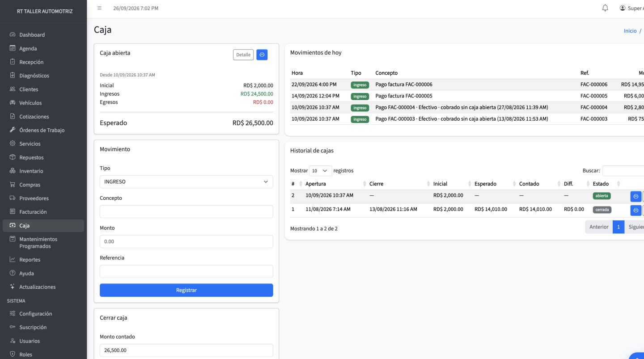Focus the Concepto text field
Viewport: 644px width, 359px height.
[186, 211]
